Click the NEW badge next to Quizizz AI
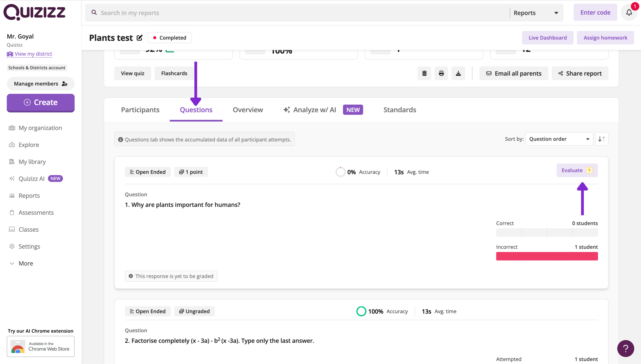 pos(55,179)
